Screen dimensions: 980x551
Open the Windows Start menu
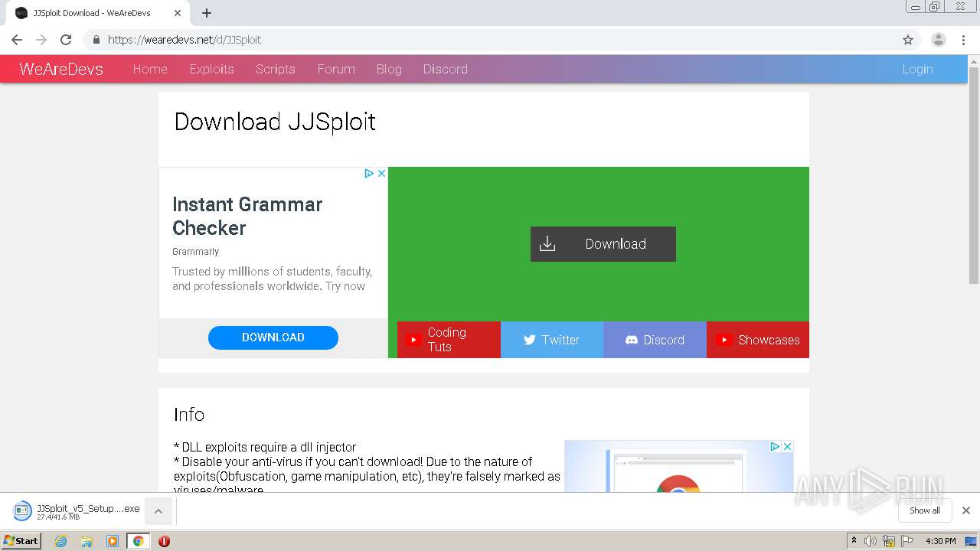(x=21, y=541)
